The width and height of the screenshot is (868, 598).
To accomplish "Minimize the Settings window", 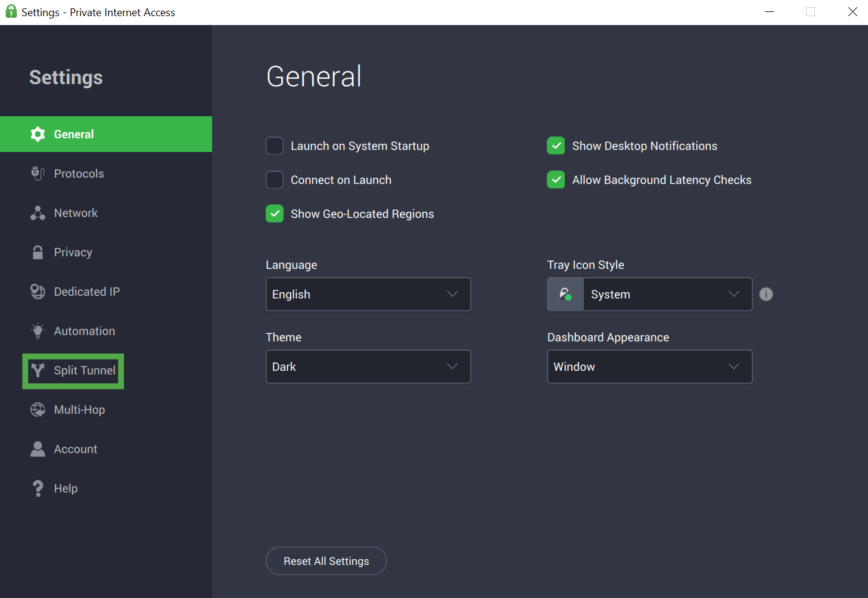I will 769,12.
